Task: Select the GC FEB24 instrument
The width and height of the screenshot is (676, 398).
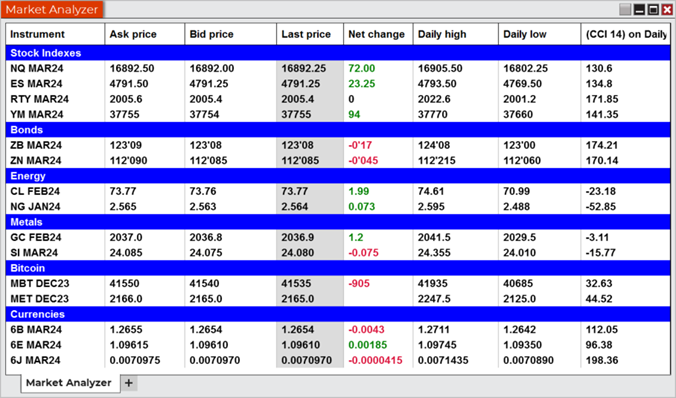Action: tap(36, 237)
